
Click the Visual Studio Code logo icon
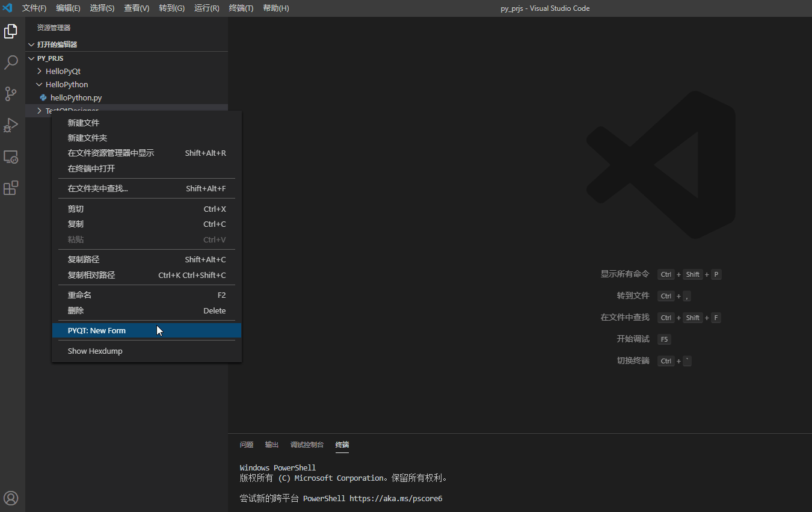tap(7, 8)
